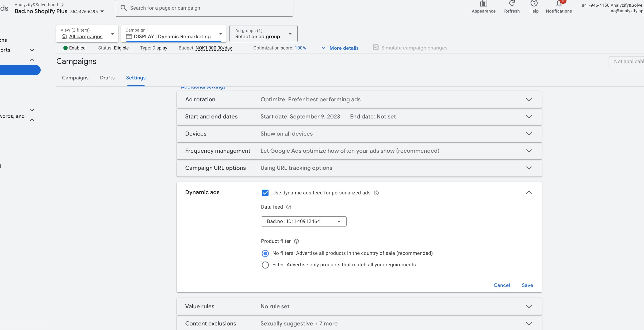Select Filter: Advertise only matching products
This screenshot has height=330, width=644.
265,265
